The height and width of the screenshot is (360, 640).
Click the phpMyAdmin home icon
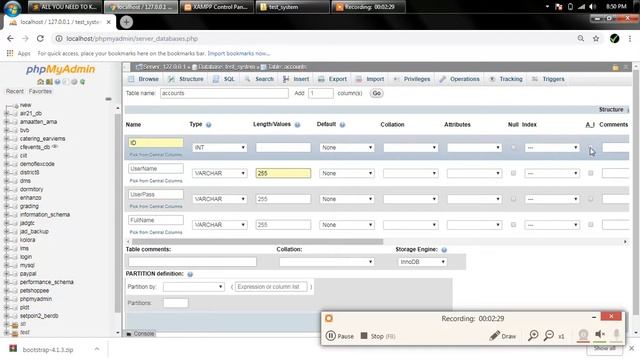coord(40,82)
